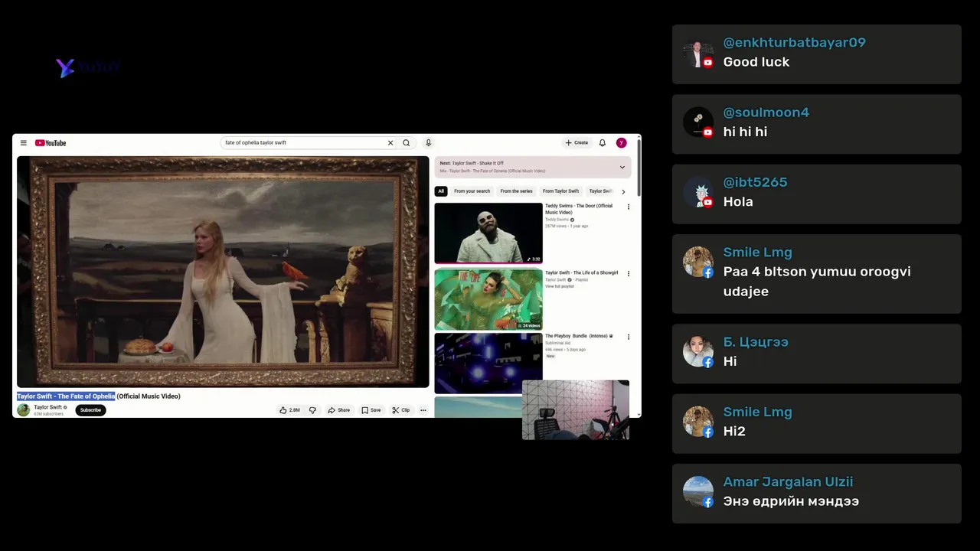Click the Save button
The image size is (980, 551).
pos(371,410)
